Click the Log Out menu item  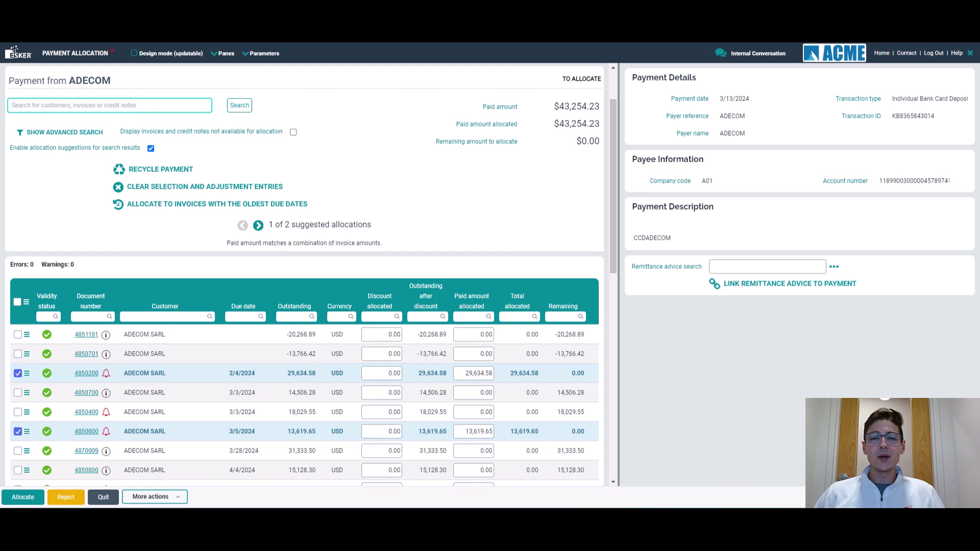(x=934, y=53)
